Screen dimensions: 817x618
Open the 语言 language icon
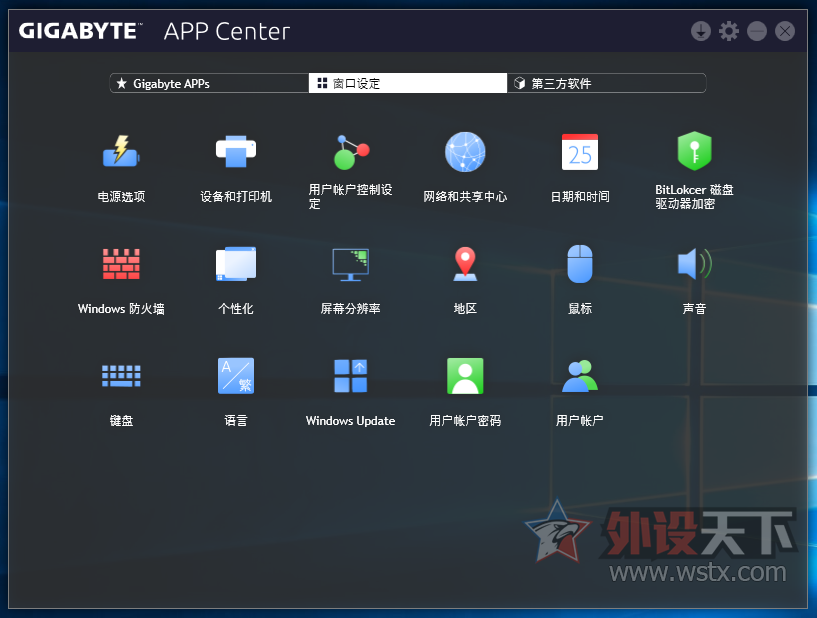coord(236,376)
